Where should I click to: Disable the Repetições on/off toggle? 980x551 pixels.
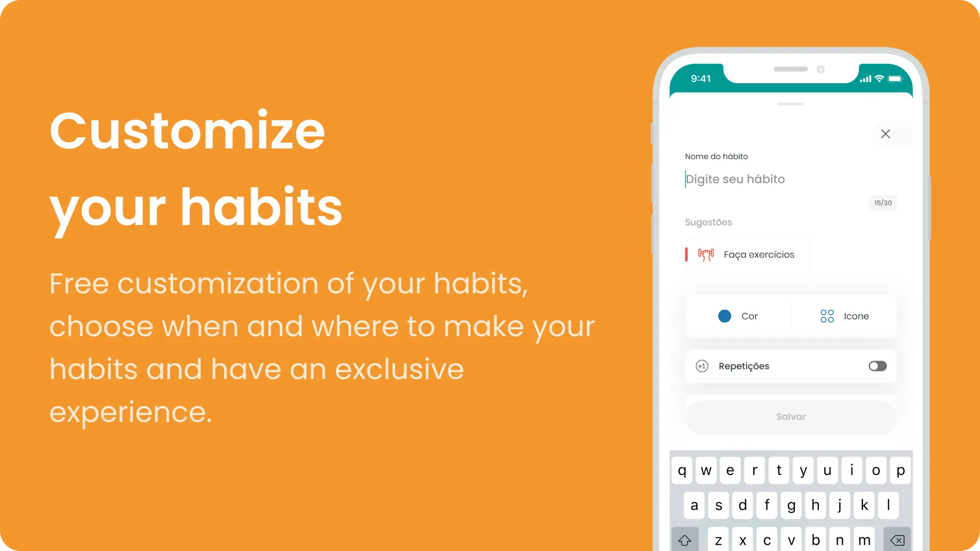(x=878, y=365)
